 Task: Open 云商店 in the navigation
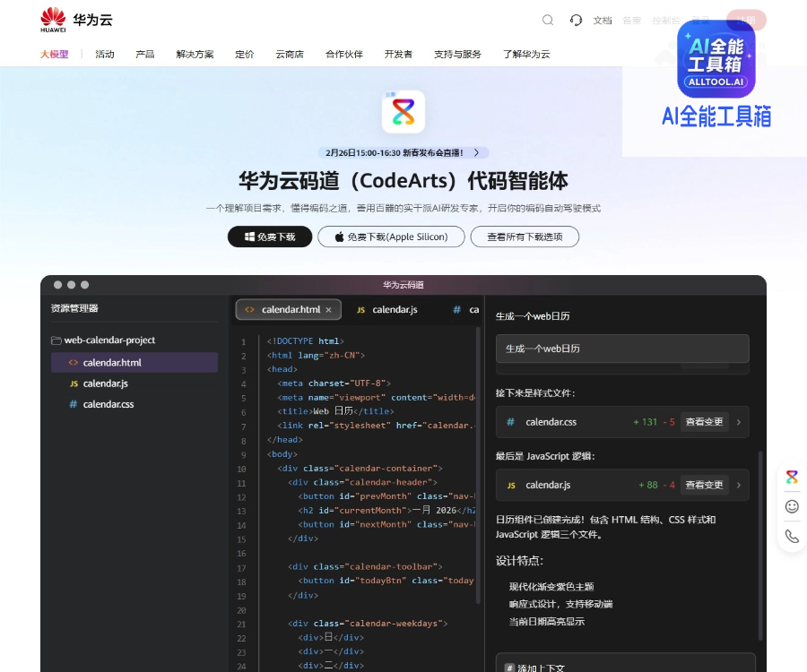coord(290,54)
